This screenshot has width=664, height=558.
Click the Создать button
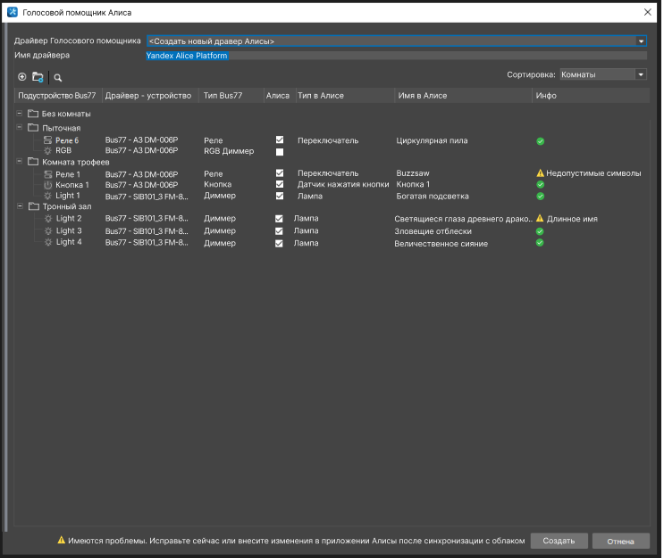coord(558,541)
